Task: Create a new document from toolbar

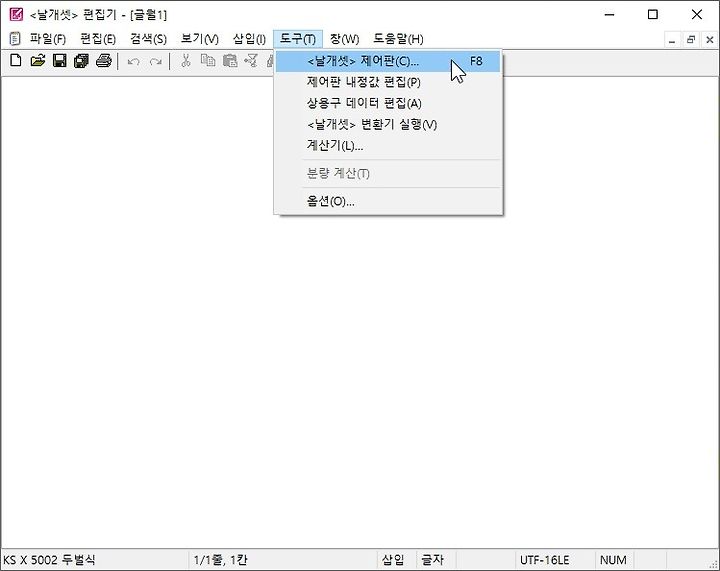Action: tap(16, 61)
